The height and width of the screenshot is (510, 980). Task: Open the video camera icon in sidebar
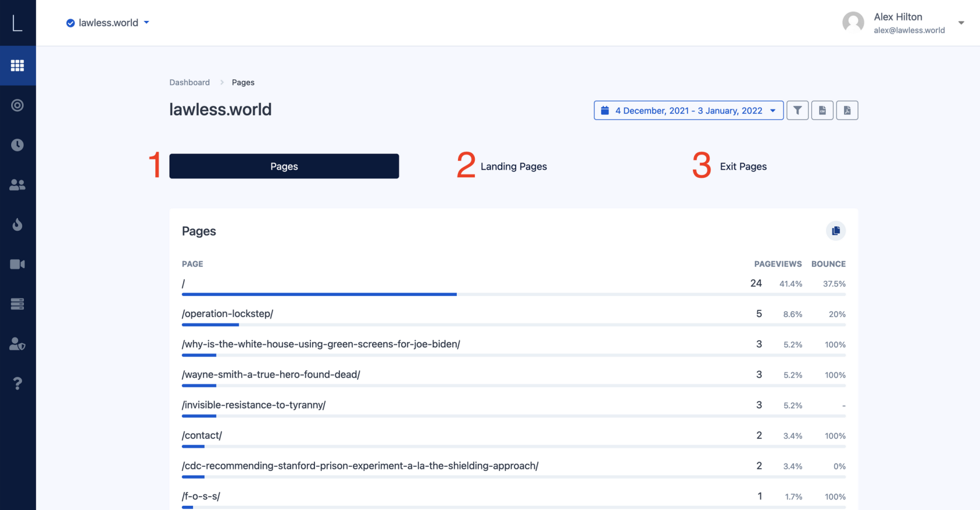[17, 264]
